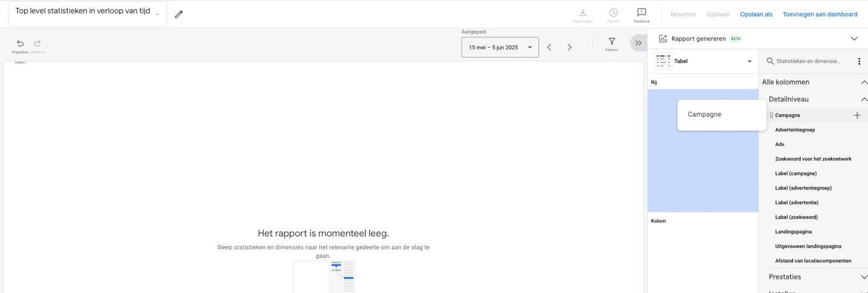Click the floating Campagne drag chip
Screen dimensions: 868x293
(x=722, y=115)
